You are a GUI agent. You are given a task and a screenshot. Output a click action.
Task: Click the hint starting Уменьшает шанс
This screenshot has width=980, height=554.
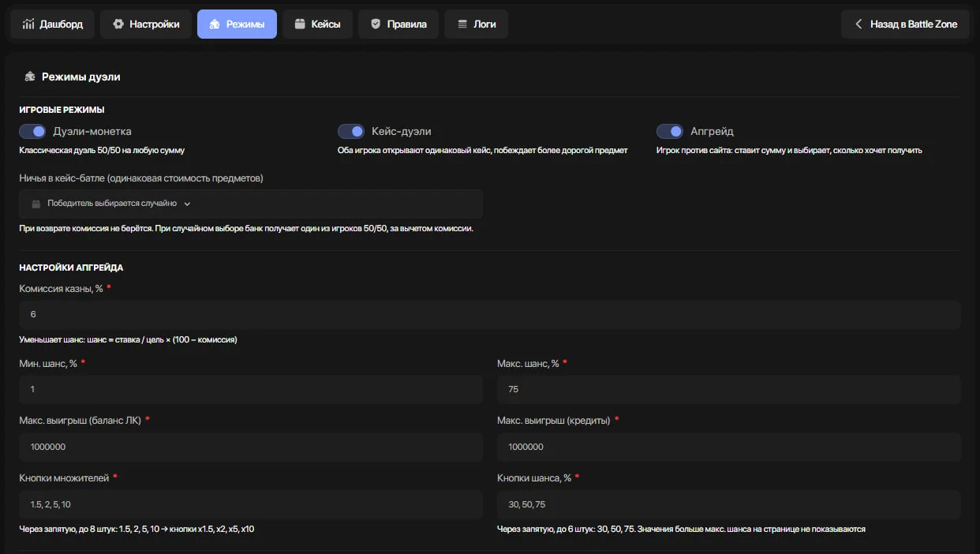128,339
